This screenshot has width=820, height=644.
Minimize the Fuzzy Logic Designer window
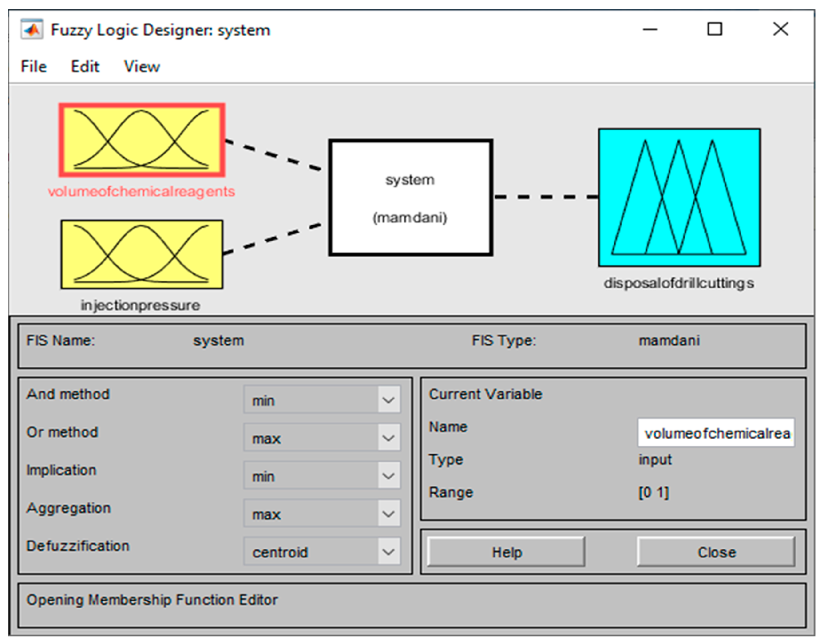click(650, 29)
